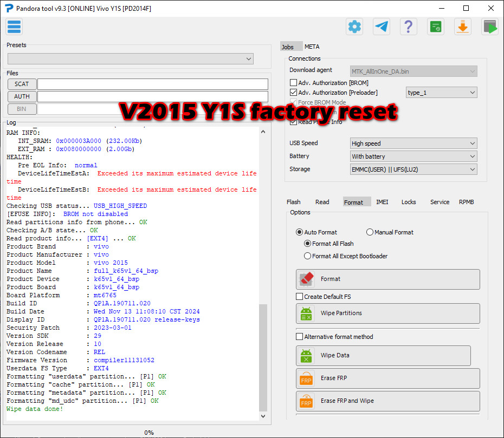The width and height of the screenshot is (504, 438).
Task: Click log scroll down arrow
Action: (x=263, y=416)
